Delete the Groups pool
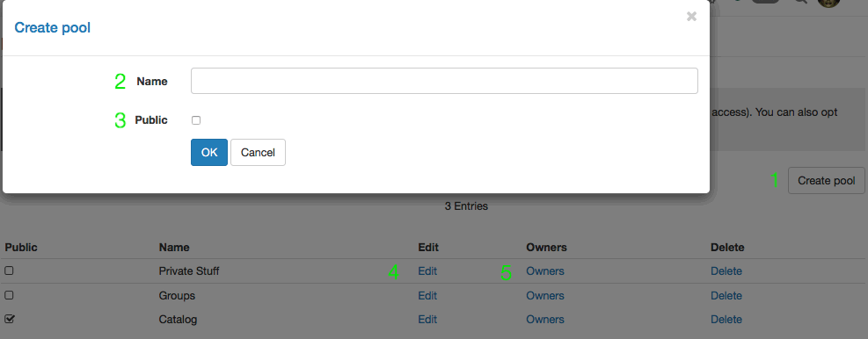The width and height of the screenshot is (868, 339). [x=726, y=295]
